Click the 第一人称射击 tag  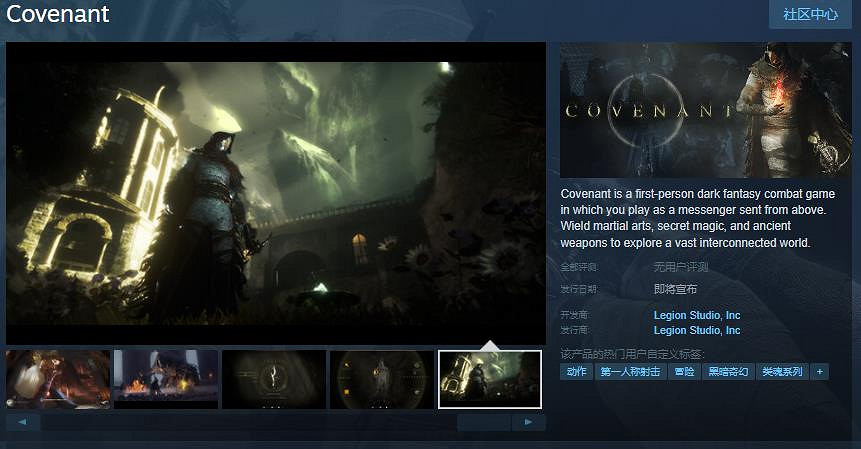point(630,372)
